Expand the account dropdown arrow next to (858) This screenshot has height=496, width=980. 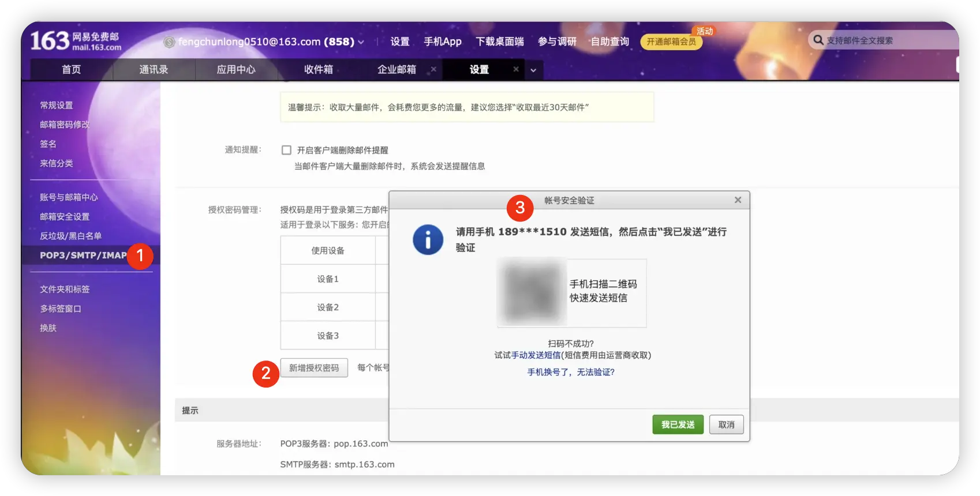coord(361,42)
